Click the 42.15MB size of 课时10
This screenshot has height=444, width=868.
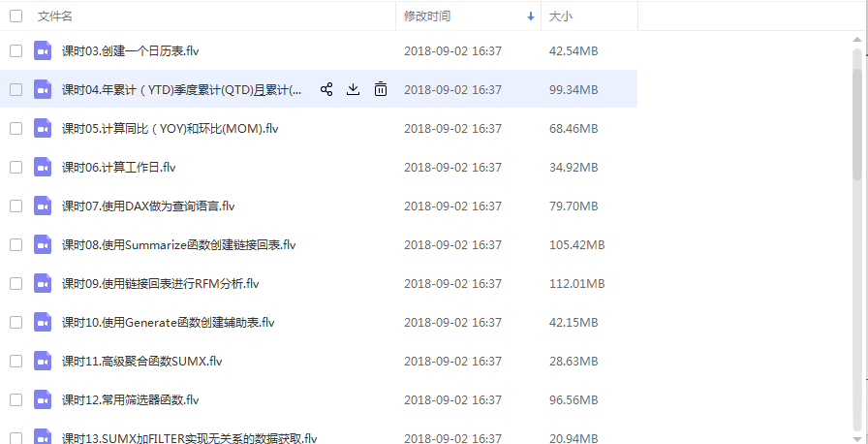[x=573, y=322]
